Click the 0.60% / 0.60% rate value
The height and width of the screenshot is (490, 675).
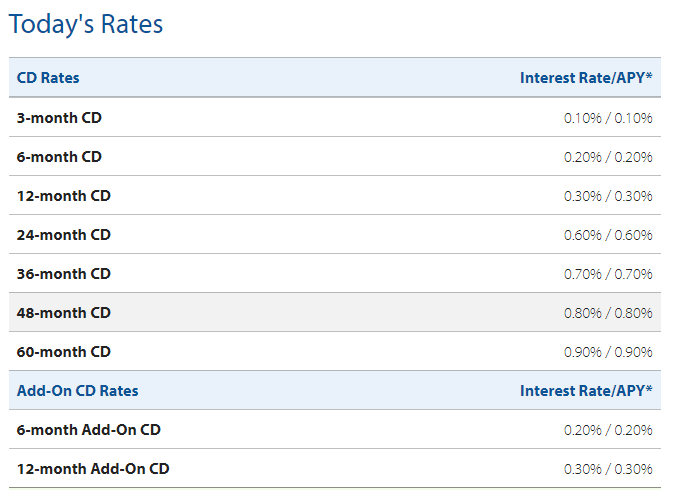(608, 235)
